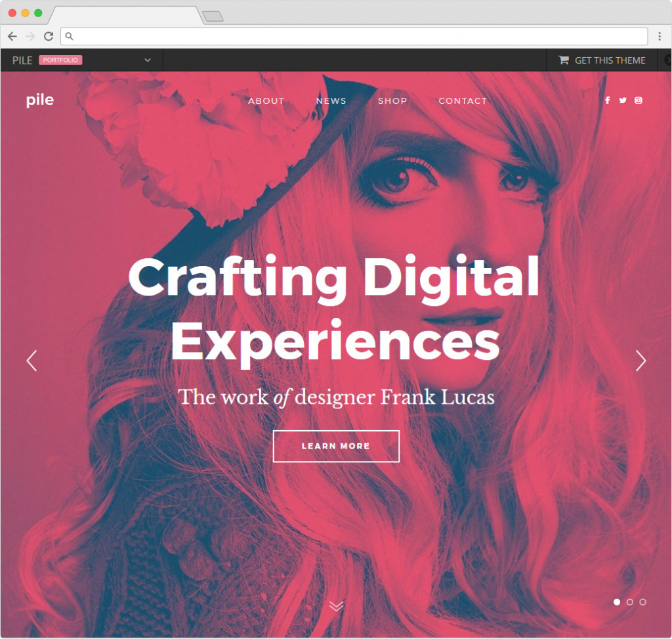Click the LEARN MORE button
672x639 pixels.
(336, 447)
